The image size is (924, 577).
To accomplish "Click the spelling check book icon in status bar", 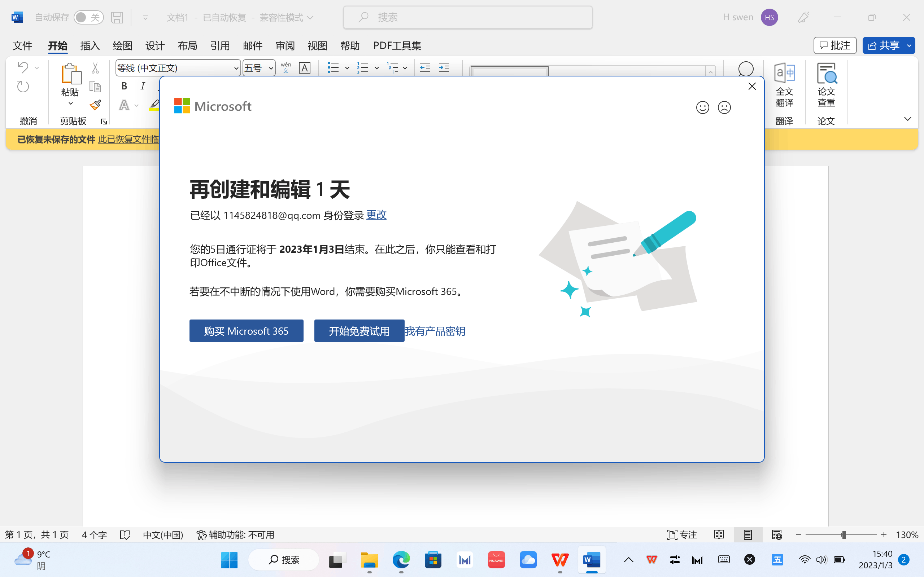I will (125, 535).
